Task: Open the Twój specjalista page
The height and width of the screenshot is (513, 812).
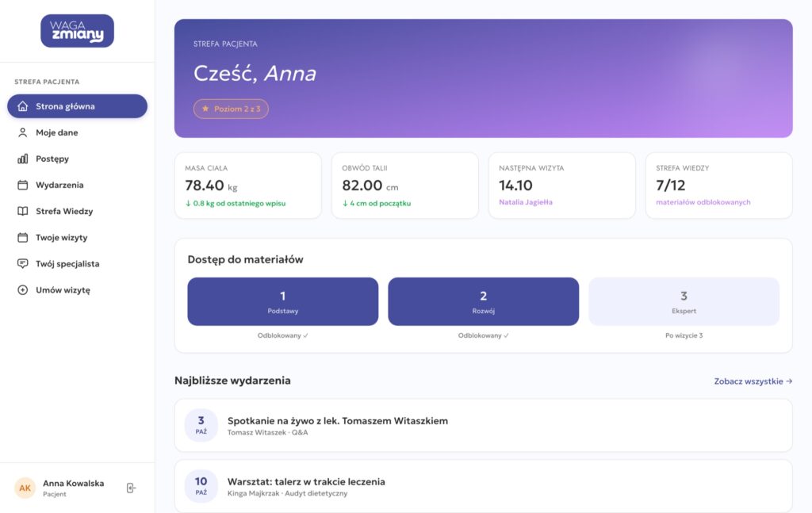Action: (x=77, y=263)
